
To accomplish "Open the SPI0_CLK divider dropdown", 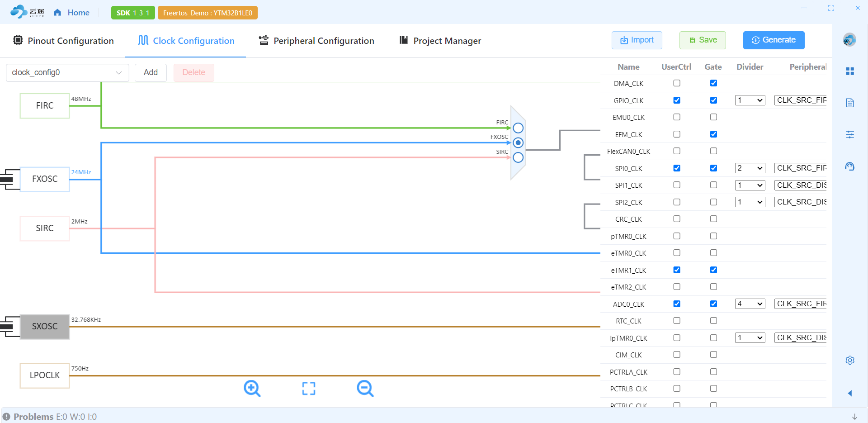I will click(750, 168).
